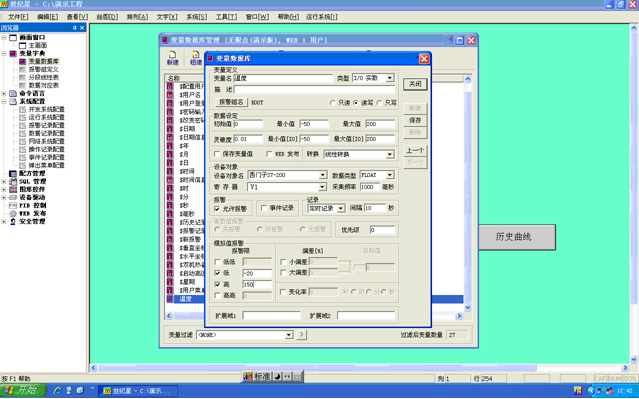Expand the SQL 管理 tree node
The image size is (639, 399).
tap(4, 181)
